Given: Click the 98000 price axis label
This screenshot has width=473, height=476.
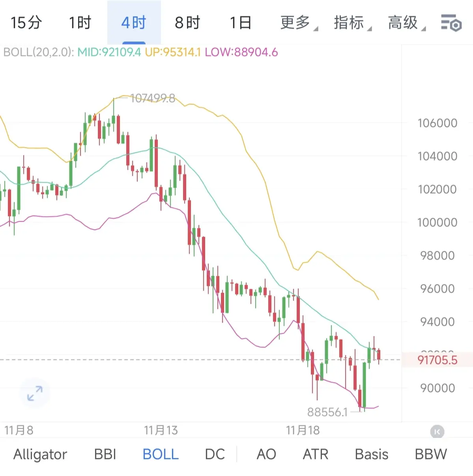Looking at the screenshot, I should [437, 256].
